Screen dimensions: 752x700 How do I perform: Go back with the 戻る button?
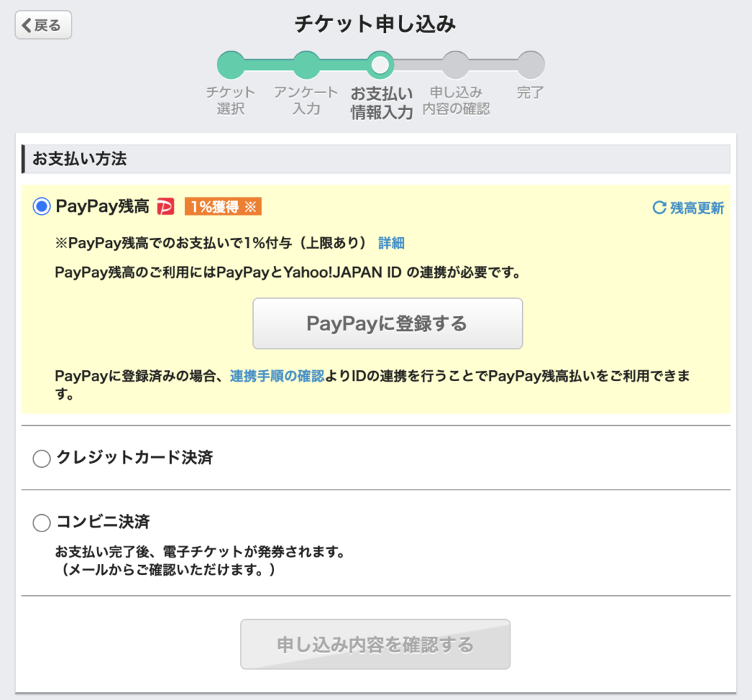point(43,25)
